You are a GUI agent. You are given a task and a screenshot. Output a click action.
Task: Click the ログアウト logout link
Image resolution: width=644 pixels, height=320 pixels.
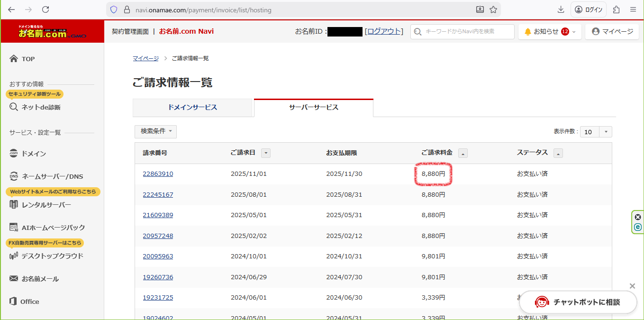pyautogui.click(x=384, y=31)
